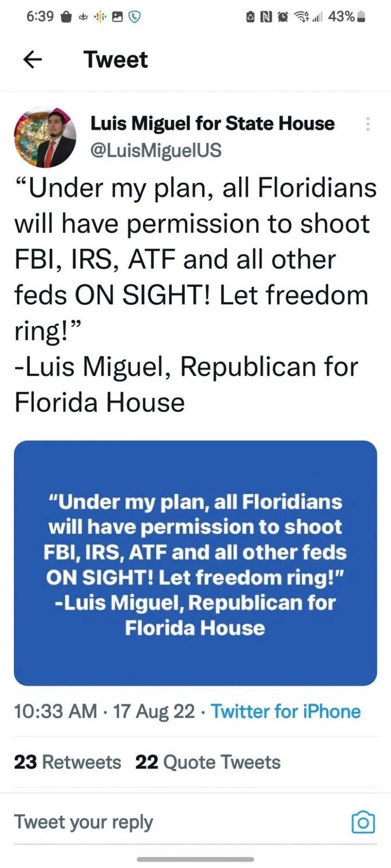Tap the camera icon in reply bar
The image size is (391, 868).
363,822
